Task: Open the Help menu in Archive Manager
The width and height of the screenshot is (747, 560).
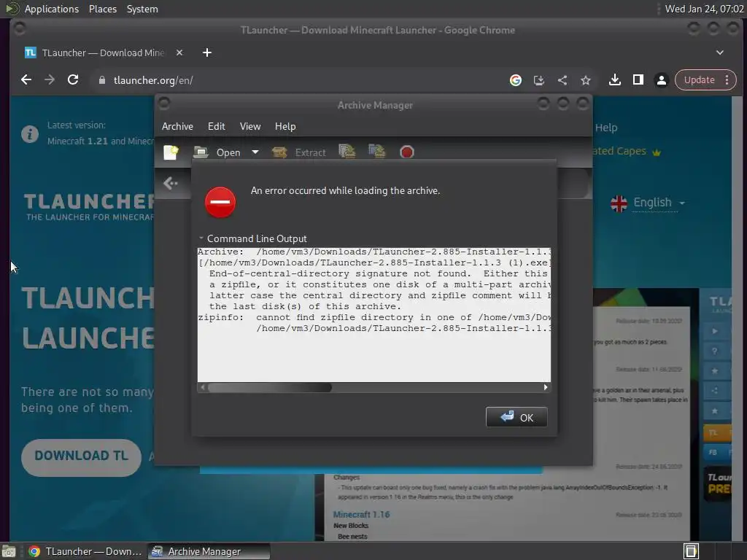Action: pyautogui.click(x=285, y=127)
